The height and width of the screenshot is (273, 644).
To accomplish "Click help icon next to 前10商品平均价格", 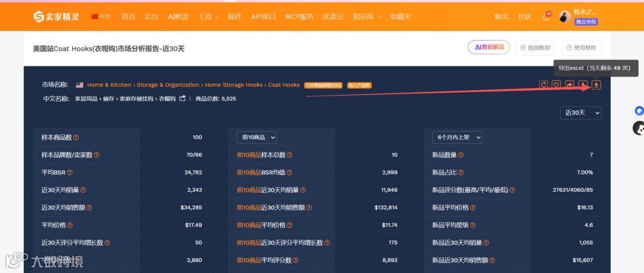I will [290, 225].
